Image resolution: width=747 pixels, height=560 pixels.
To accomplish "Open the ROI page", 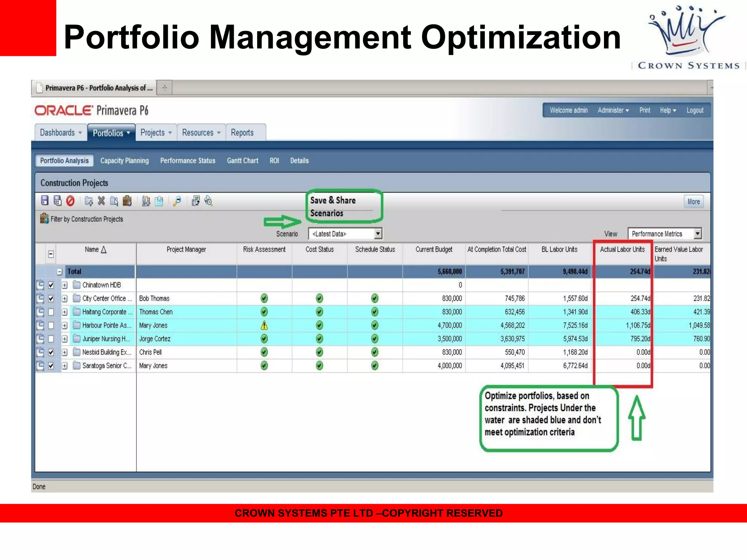I will [x=274, y=160].
